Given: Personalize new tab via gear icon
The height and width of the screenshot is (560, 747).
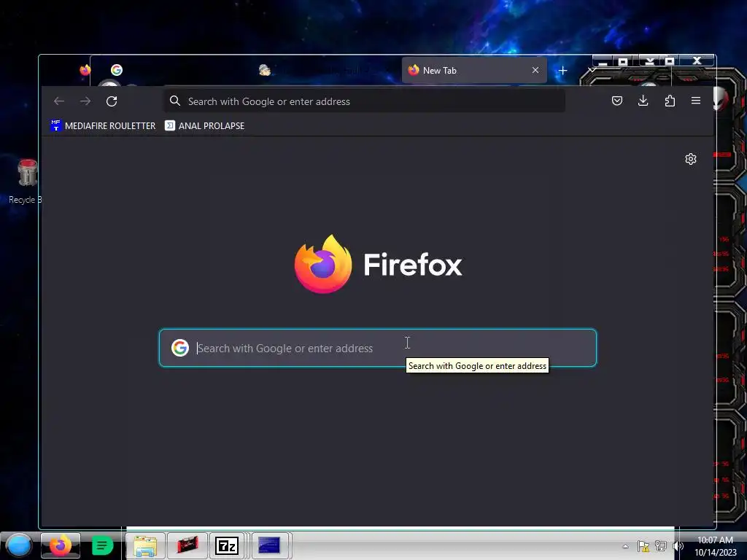Looking at the screenshot, I should tap(691, 159).
